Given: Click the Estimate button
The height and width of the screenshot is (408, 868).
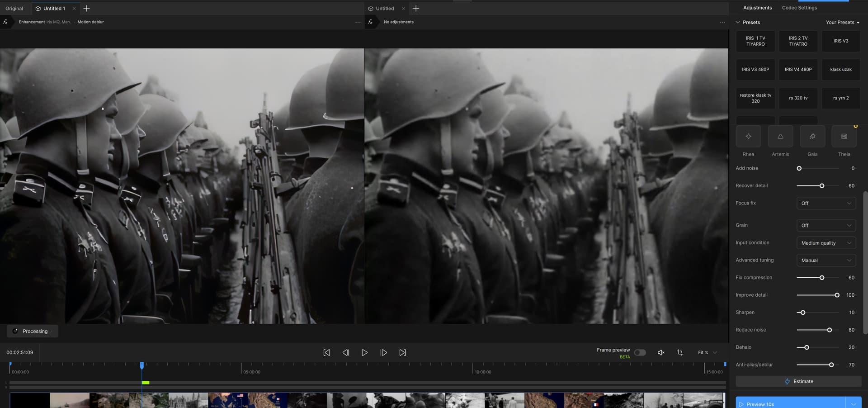Looking at the screenshot, I should (798, 381).
